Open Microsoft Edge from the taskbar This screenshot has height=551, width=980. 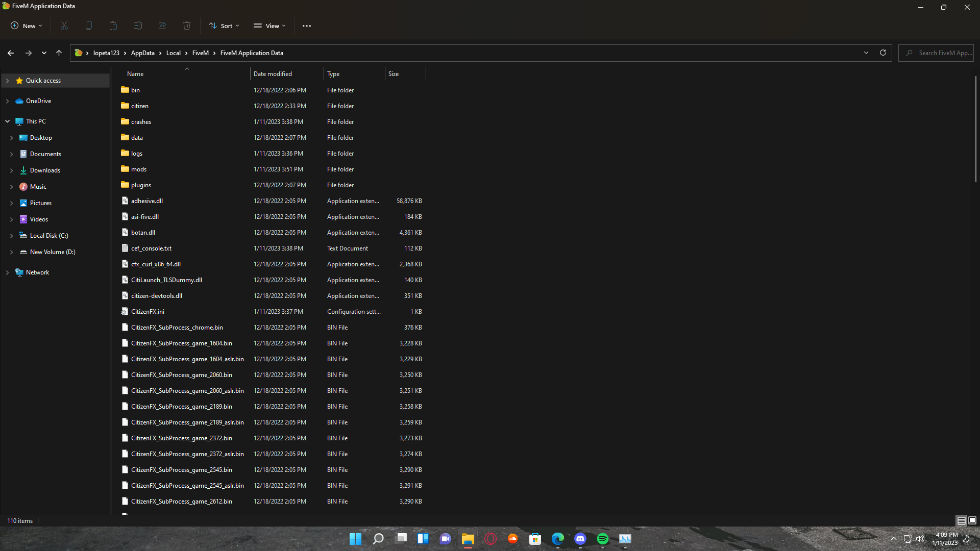tap(558, 539)
